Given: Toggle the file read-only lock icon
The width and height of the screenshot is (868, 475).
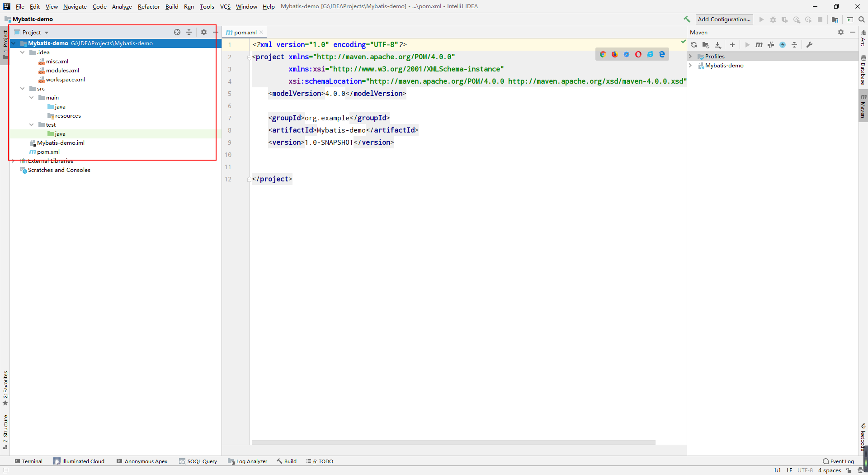Looking at the screenshot, I should [849, 470].
